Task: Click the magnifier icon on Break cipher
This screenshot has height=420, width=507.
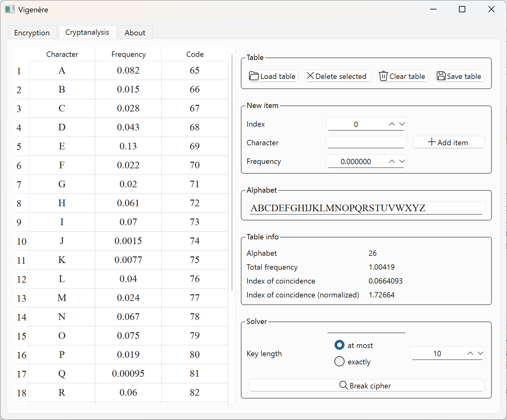Action: 344,385
